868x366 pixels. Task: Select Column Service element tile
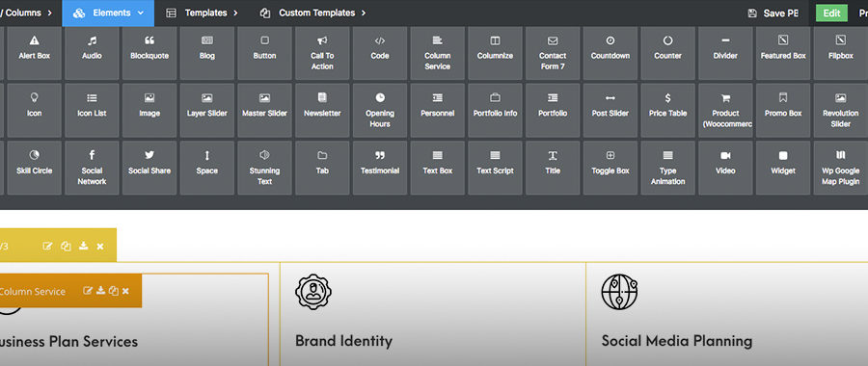[437, 53]
